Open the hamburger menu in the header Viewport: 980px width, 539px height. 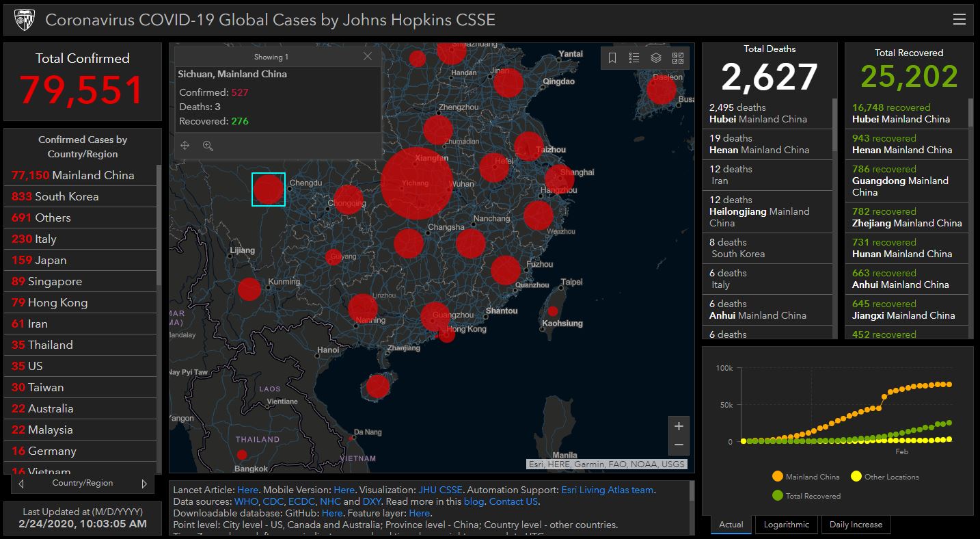(x=959, y=20)
